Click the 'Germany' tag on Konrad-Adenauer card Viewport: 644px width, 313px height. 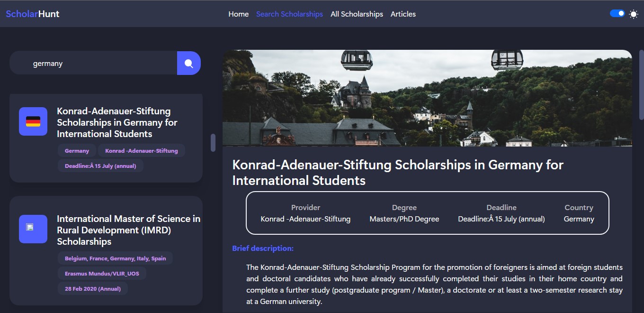point(77,151)
